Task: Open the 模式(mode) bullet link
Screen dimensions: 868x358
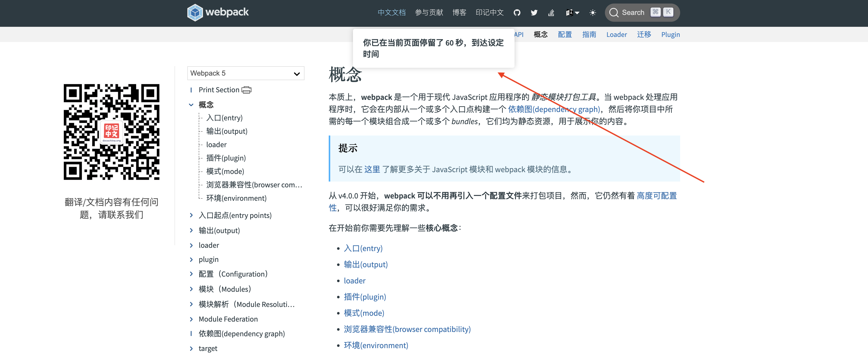Action: (x=364, y=314)
